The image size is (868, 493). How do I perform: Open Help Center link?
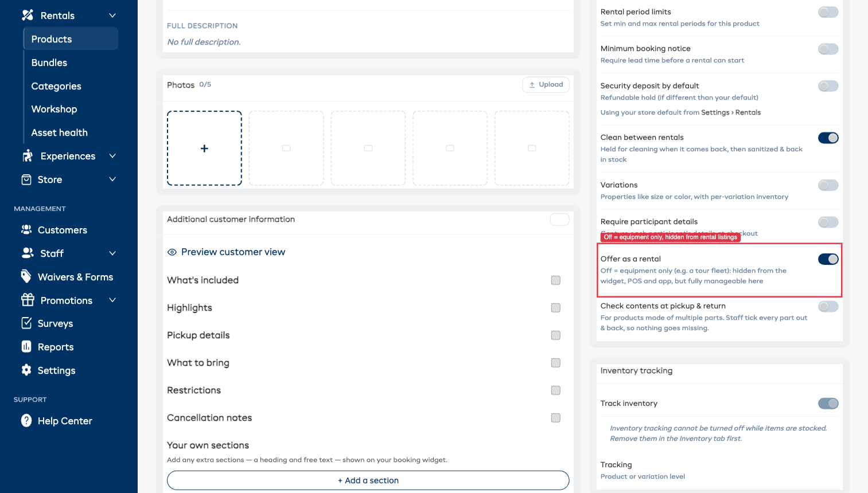point(65,421)
